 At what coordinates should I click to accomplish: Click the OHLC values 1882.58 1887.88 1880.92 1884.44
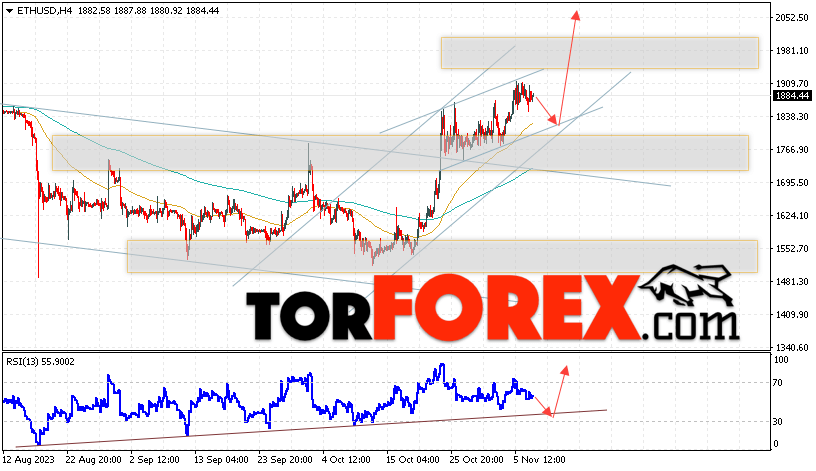pyautogui.click(x=149, y=10)
